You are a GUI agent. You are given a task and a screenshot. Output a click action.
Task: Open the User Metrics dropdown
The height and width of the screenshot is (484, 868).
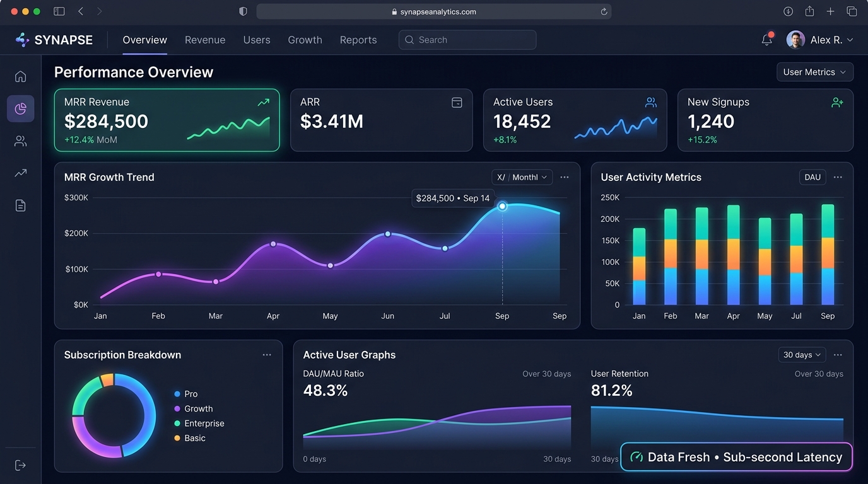tap(814, 72)
